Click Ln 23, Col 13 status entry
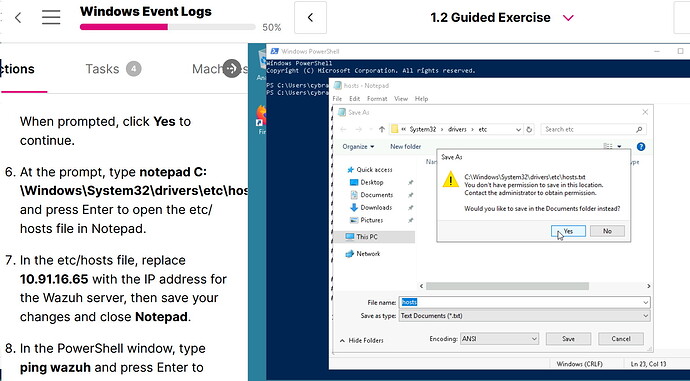Image resolution: width=690 pixels, height=381 pixels. pos(648,364)
